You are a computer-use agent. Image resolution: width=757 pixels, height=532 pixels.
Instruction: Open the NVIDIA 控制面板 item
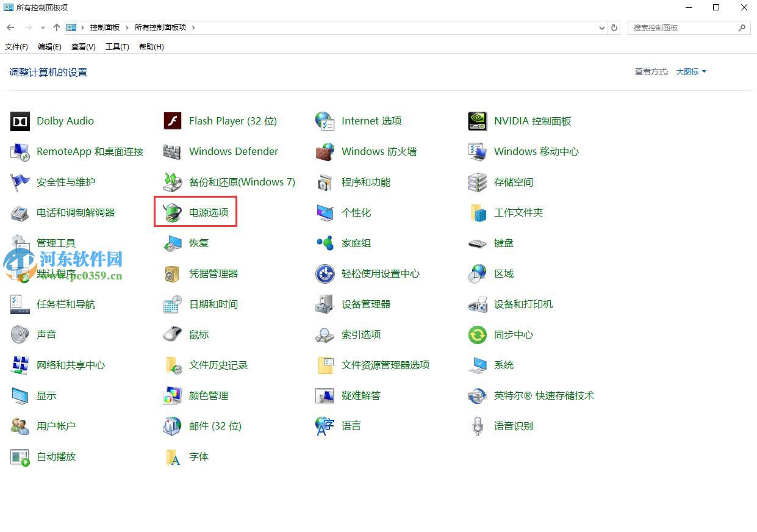(533, 121)
